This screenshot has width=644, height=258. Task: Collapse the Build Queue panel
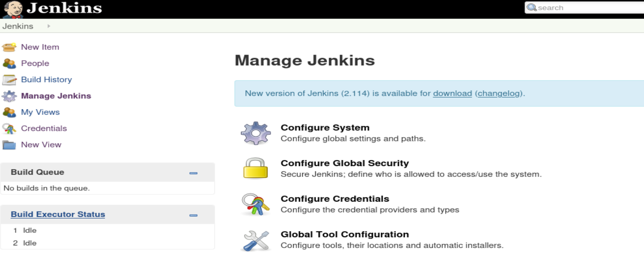[194, 173]
